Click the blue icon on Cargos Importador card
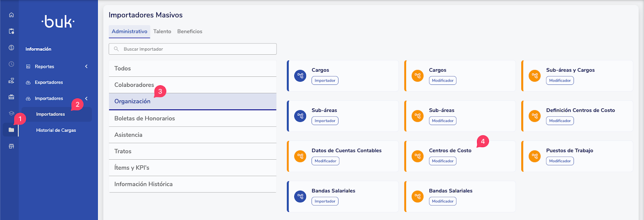Screen dimensions: 644x220 (300, 76)
